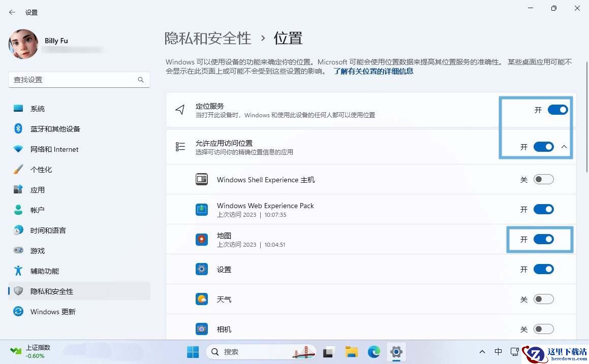The width and height of the screenshot is (589, 364).
Task: Show hidden tray icons chevron
Action: (482, 352)
